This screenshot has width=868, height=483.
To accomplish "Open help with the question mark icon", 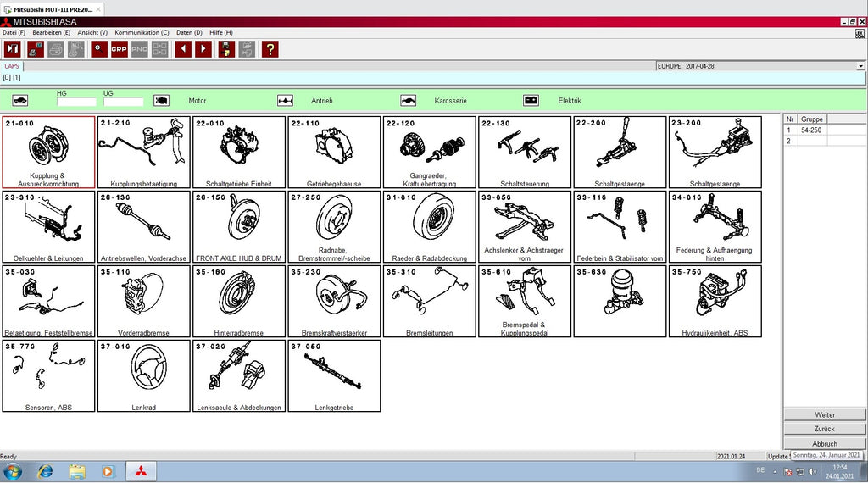I will (270, 49).
